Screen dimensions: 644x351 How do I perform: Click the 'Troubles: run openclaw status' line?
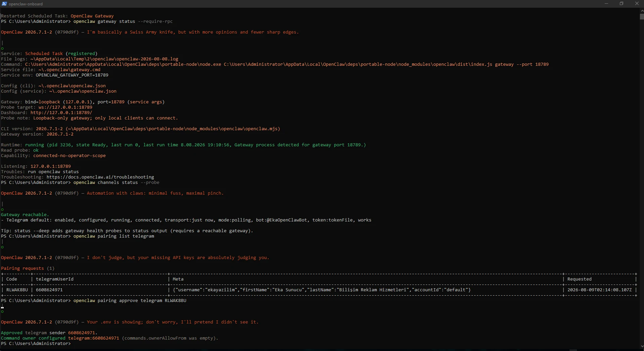40,172
